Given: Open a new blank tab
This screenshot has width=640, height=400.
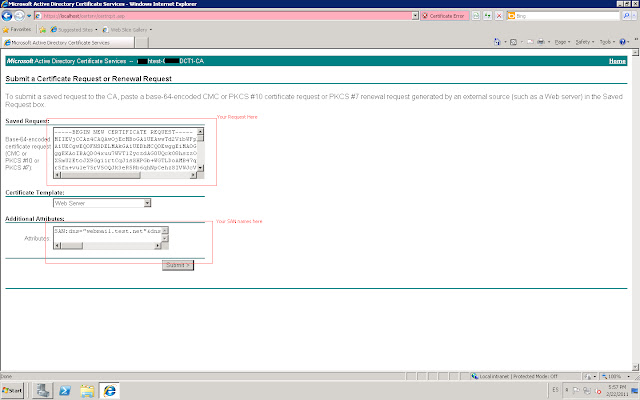Looking at the screenshot, I should tap(141, 42).
